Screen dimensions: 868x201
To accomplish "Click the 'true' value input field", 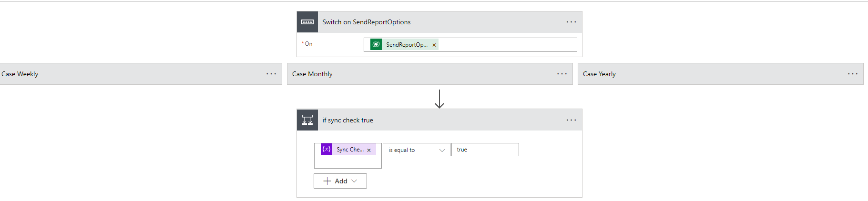I will (485, 150).
